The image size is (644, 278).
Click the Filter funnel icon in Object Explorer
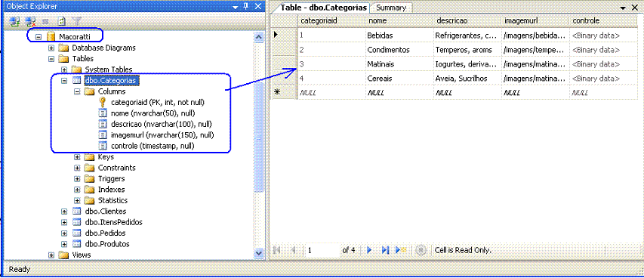(x=76, y=21)
